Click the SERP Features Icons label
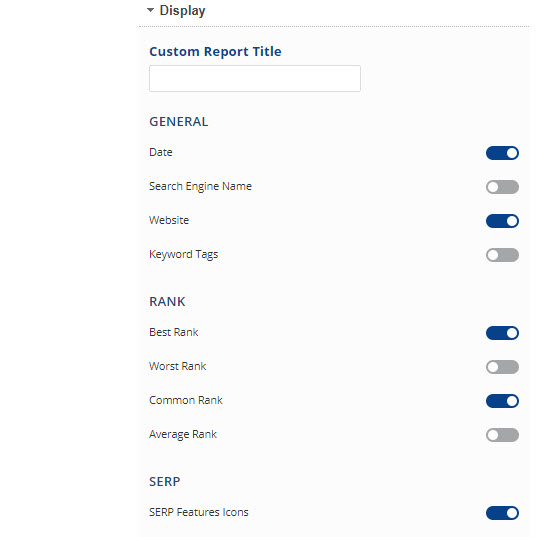This screenshot has height=537, width=549. pyautogui.click(x=199, y=512)
